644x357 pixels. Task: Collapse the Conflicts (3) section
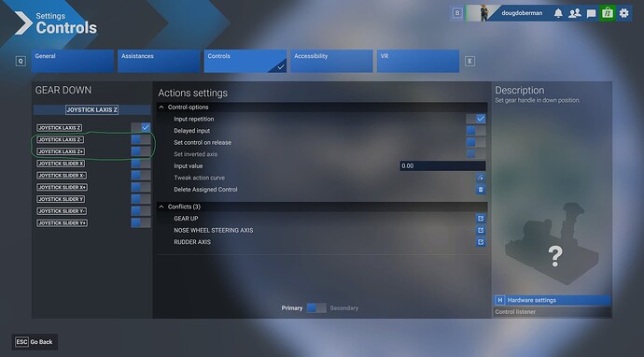pos(161,207)
